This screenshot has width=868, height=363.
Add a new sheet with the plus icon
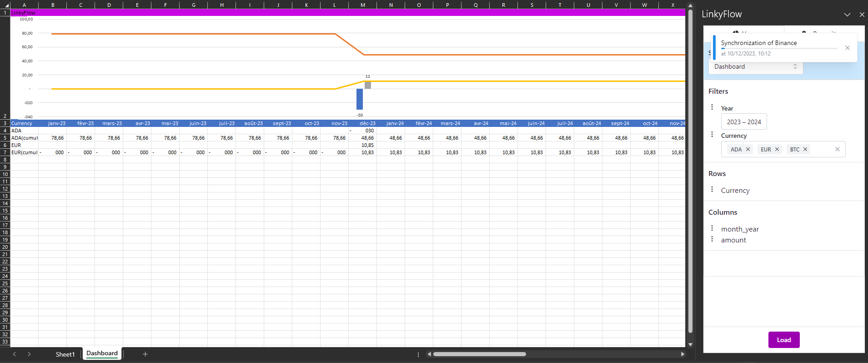[145, 354]
